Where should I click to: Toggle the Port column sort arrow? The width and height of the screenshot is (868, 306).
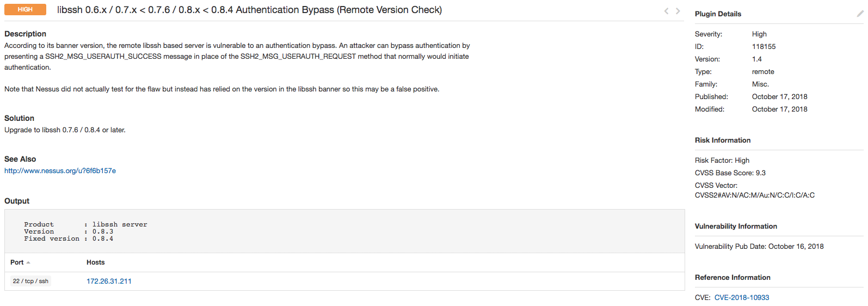click(28, 262)
